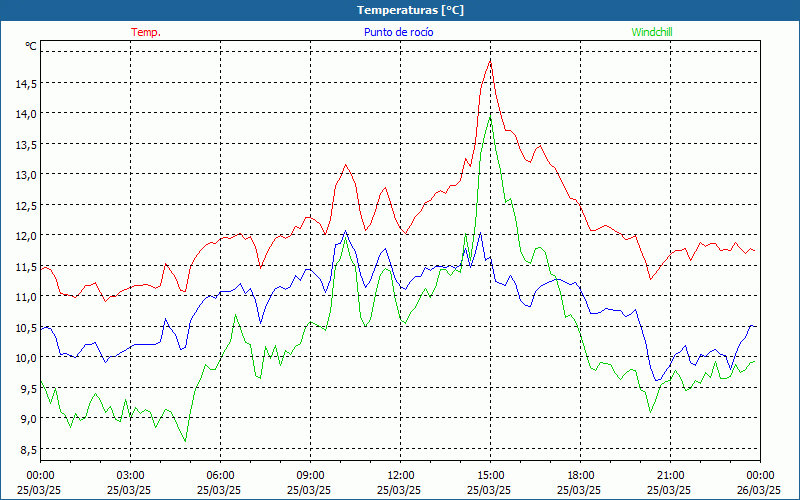Select the 14,5 y-axis value label
The width and height of the screenshot is (800, 500).
pyautogui.click(x=26, y=84)
